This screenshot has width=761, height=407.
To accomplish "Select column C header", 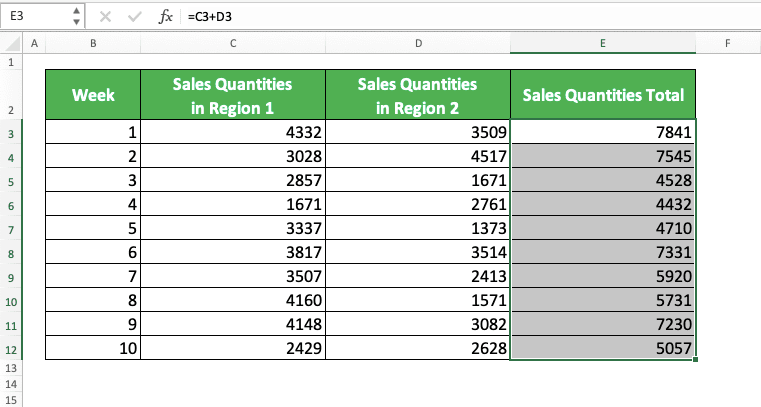I will point(233,44).
